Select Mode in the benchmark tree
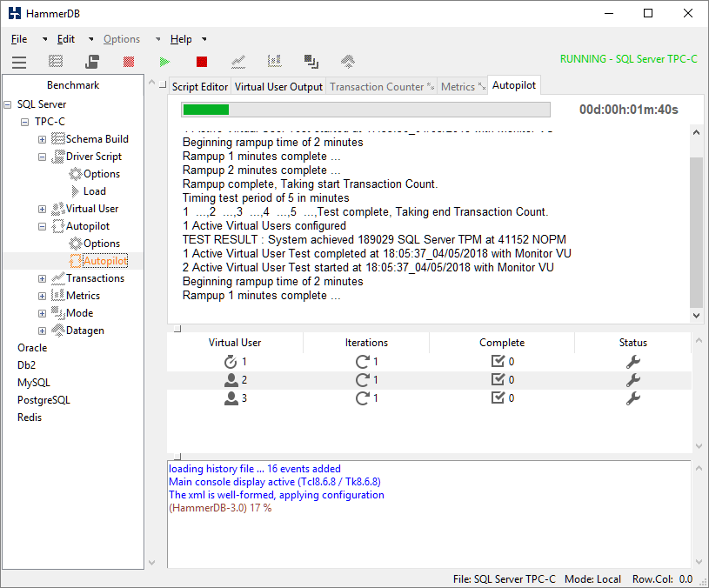Screen dimensions: 709x588 click(x=79, y=313)
